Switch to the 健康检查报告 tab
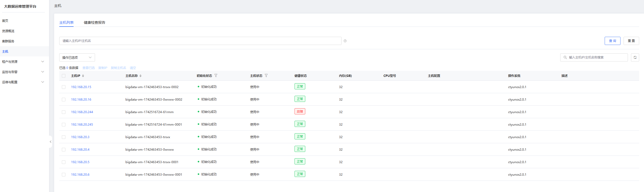This screenshot has width=644, height=192. (x=95, y=22)
